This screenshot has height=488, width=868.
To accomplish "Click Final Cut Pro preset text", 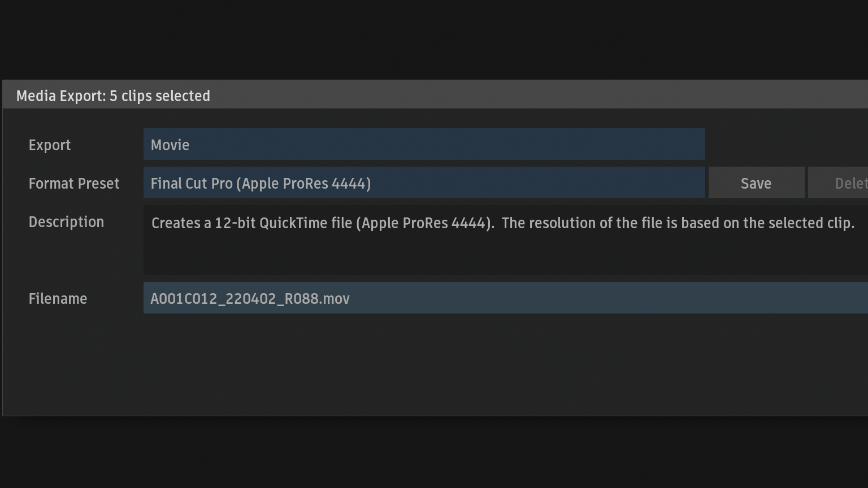I will 192,184.
